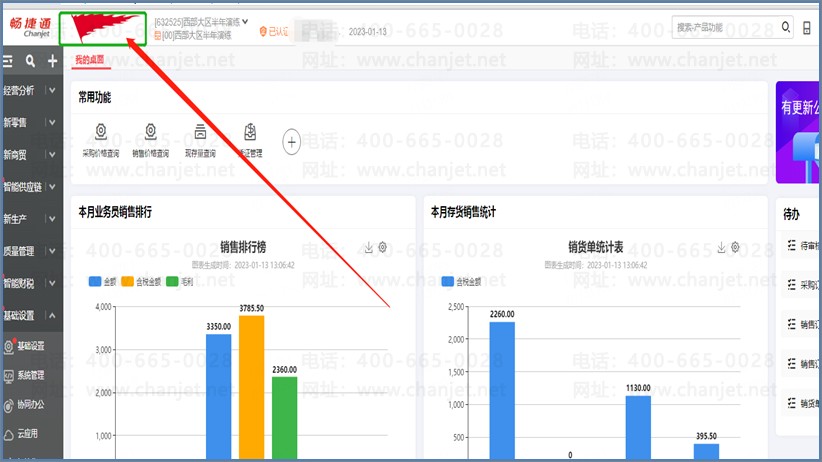Open the 西部大区半年演练 account dropdown
This screenshot has width=822, height=462.
tap(245, 22)
